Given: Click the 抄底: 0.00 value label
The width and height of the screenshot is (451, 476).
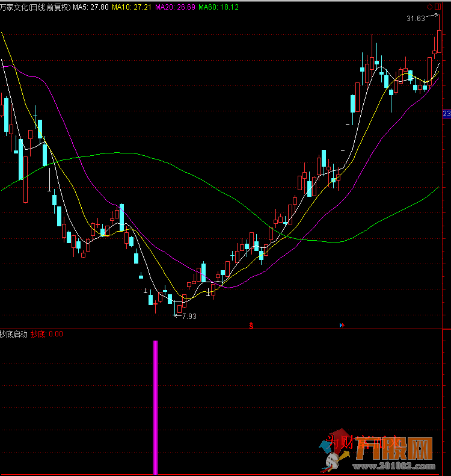Looking at the screenshot, I should [47, 334].
